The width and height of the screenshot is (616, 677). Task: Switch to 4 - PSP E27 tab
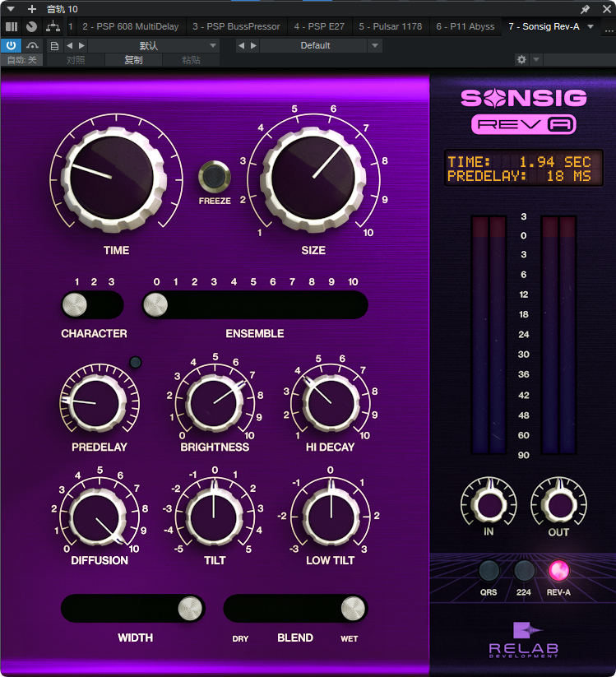[x=319, y=27]
